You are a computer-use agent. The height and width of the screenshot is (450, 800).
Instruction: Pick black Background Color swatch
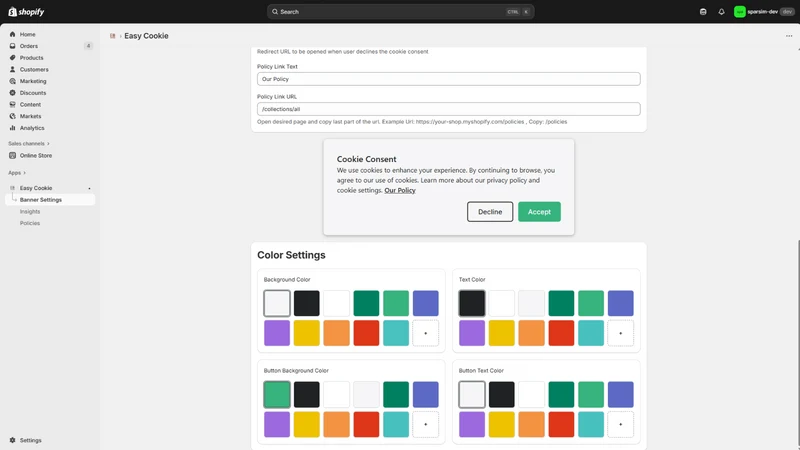pos(307,303)
